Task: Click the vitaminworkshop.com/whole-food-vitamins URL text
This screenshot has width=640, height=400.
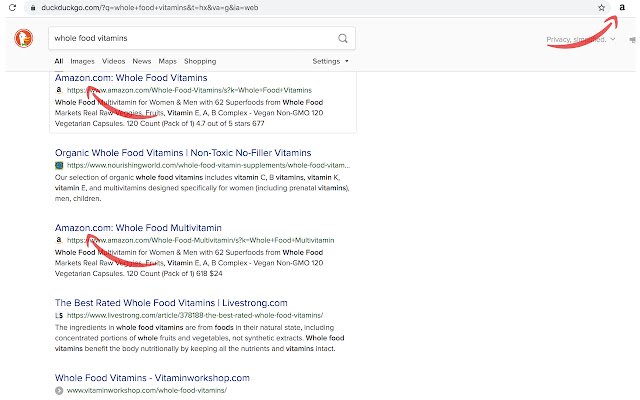Action: pyautogui.click(x=147, y=390)
